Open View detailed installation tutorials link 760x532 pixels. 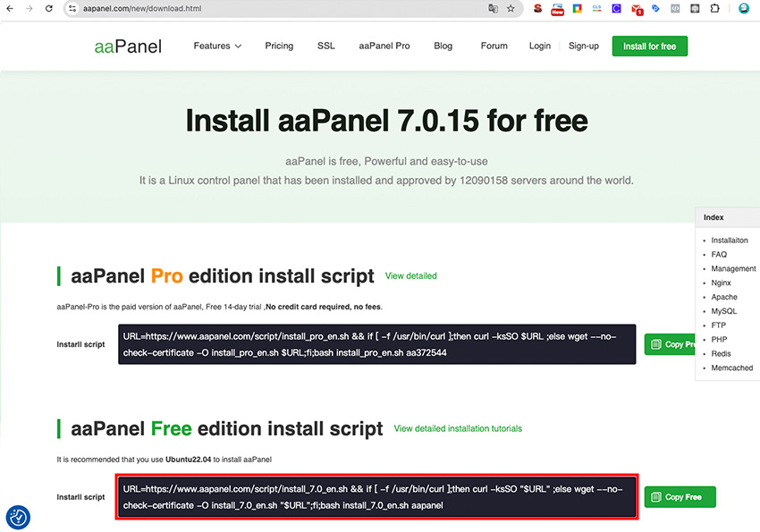point(458,428)
